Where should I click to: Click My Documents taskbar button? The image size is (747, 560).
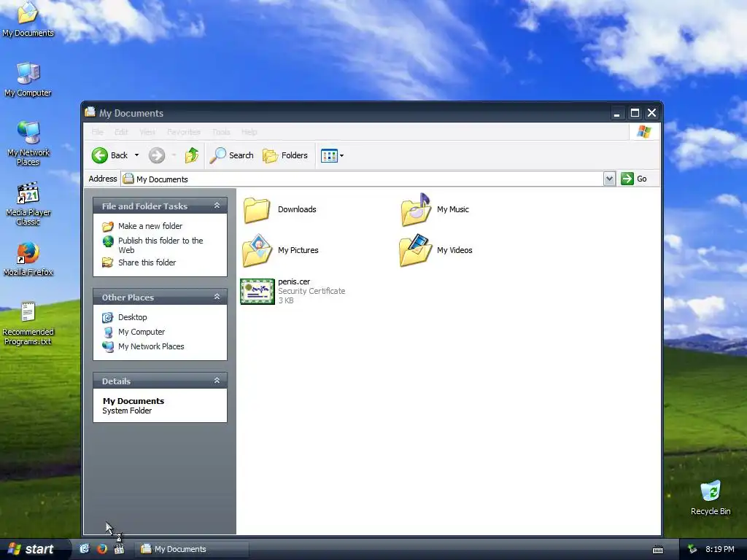point(192,549)
